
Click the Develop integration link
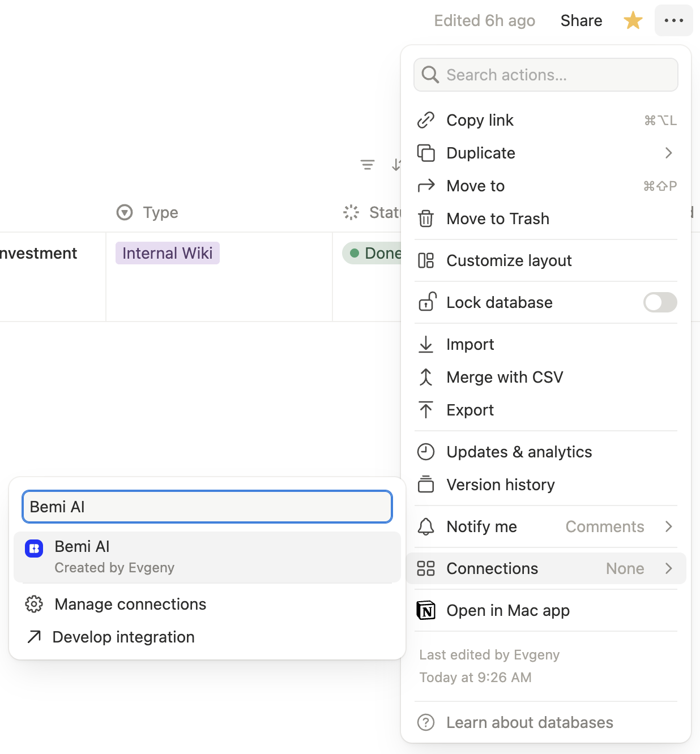pos(123,637)
